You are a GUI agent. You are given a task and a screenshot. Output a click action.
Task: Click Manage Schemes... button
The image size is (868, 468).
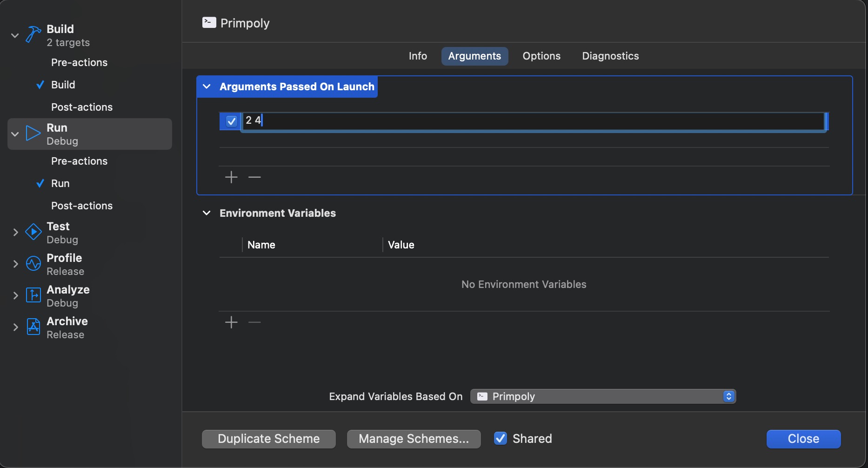(414, 439)
